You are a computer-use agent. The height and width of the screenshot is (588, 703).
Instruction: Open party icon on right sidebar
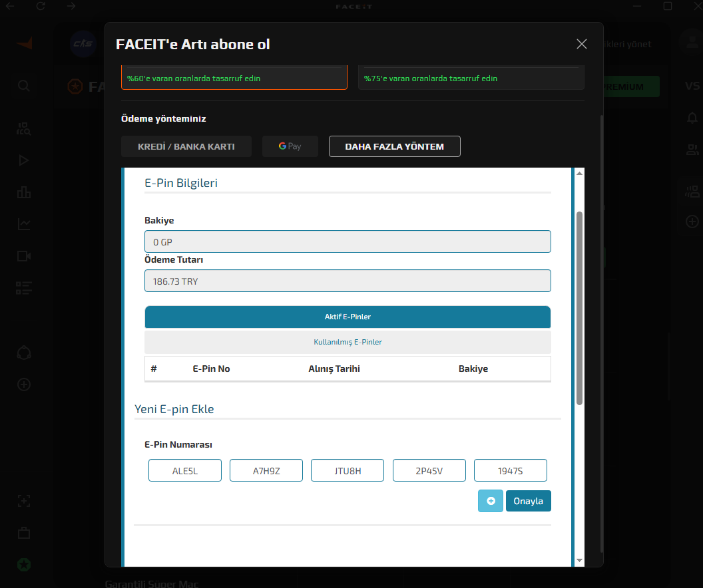(692, 192)
